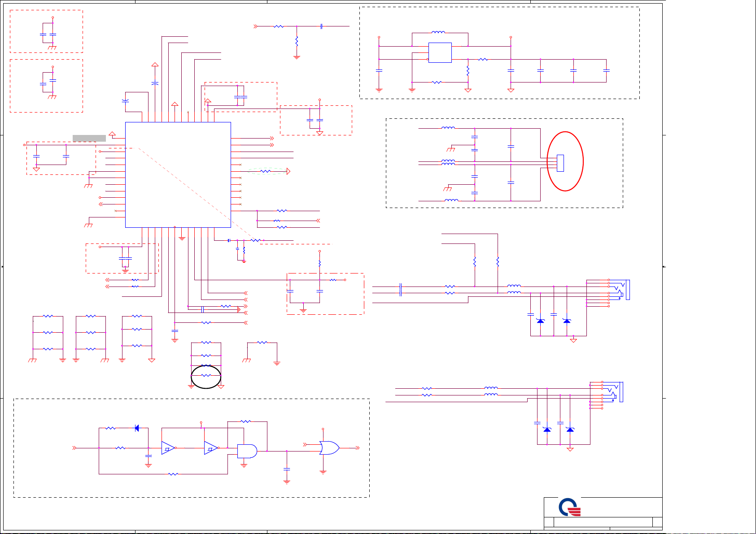Select the small IC rectangle in the regulator circuit
The width and height of the screenshot is (756, 534).
(x=440, y=53)
